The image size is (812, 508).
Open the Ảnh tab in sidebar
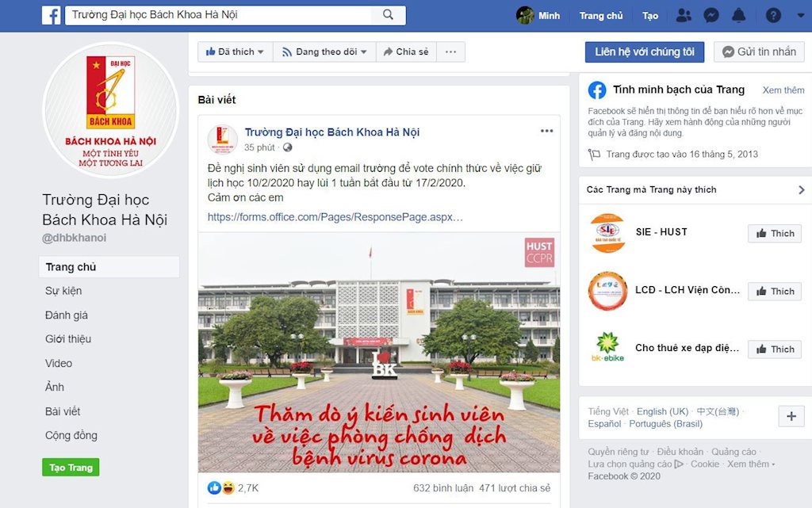pyautogui.click(x=55, y=387)
